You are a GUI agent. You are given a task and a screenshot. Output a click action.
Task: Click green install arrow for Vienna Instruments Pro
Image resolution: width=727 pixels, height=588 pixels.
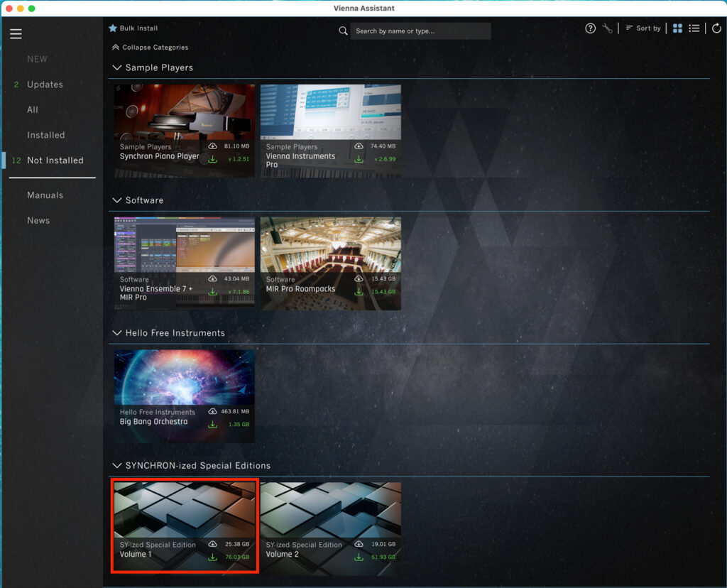[359, 159]
